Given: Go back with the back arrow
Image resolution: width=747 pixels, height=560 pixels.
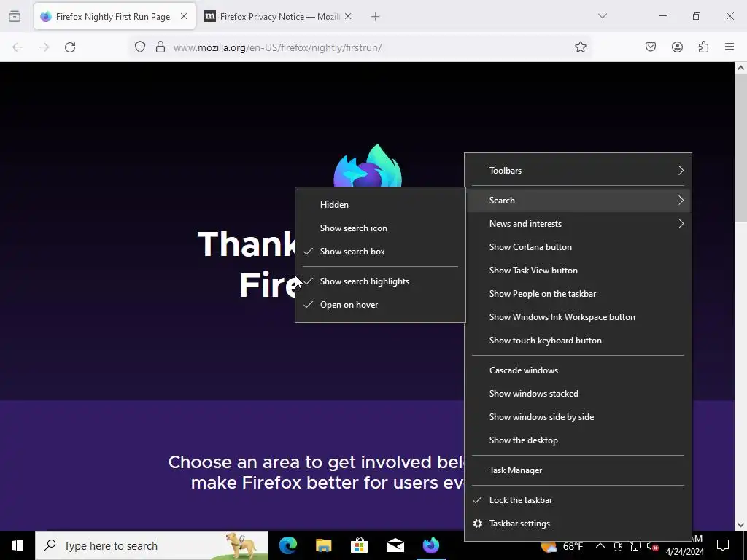Looking at the screenshot, I should pyautogui.click(x=18, y=47).
